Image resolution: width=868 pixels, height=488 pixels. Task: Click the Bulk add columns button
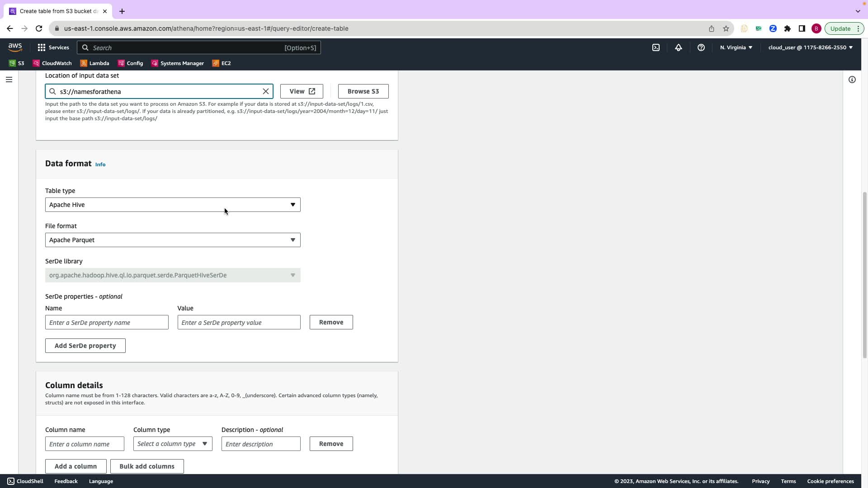(146, 466)
